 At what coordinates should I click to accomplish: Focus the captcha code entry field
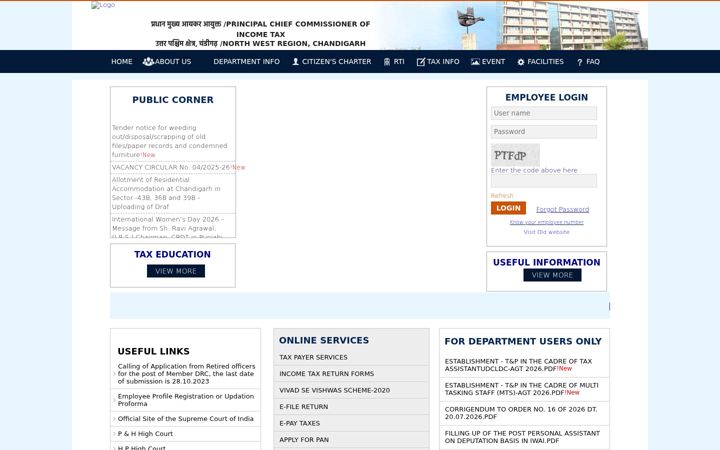544,181
